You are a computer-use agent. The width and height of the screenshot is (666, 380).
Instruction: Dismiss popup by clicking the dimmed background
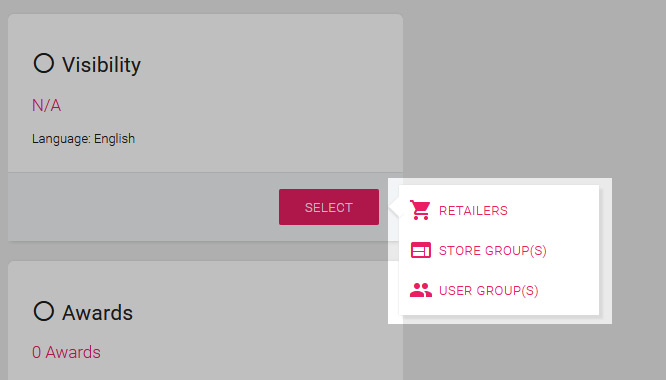coord(531,85)
